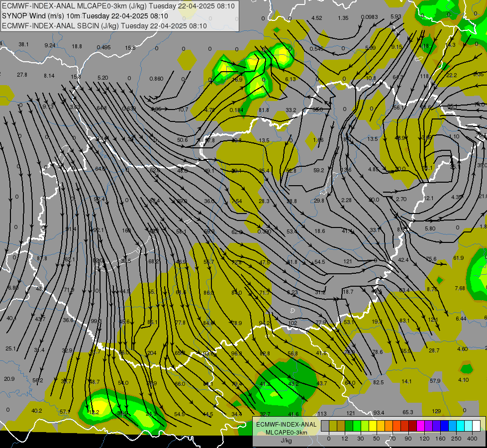Click the cyan legend swatch

click(x=461, y=426)
